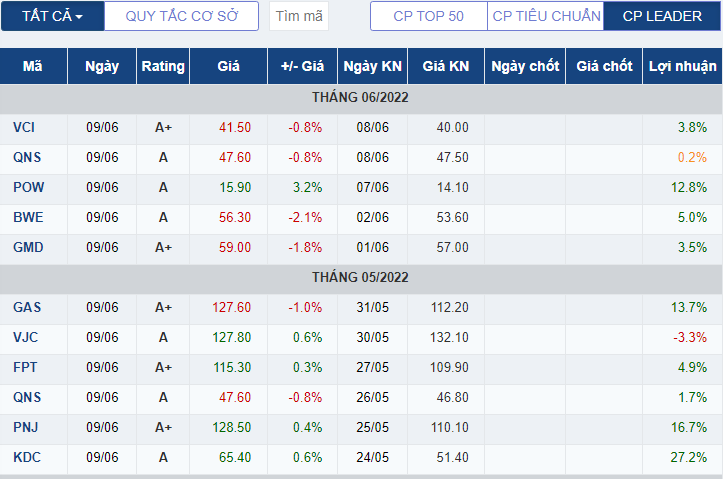723x479 pixels.
Task: Click the A+ rating in the FPT row
Action: [163, 367]
